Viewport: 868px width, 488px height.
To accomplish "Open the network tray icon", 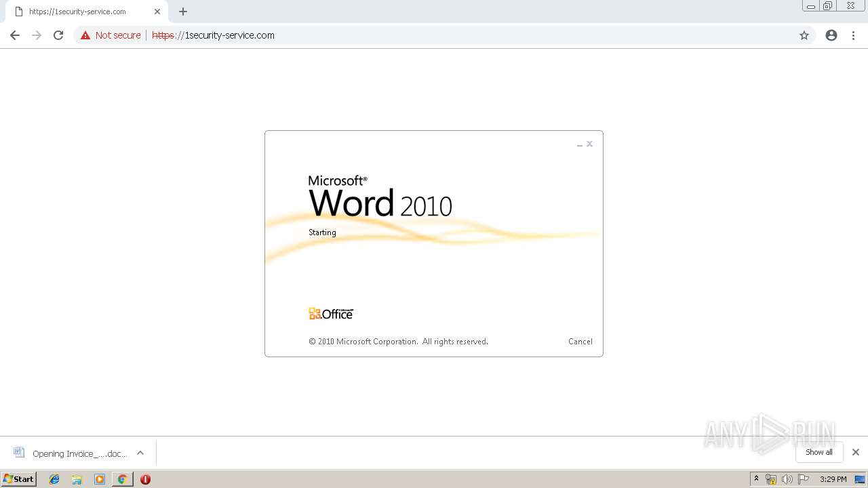I will [771, 479].
